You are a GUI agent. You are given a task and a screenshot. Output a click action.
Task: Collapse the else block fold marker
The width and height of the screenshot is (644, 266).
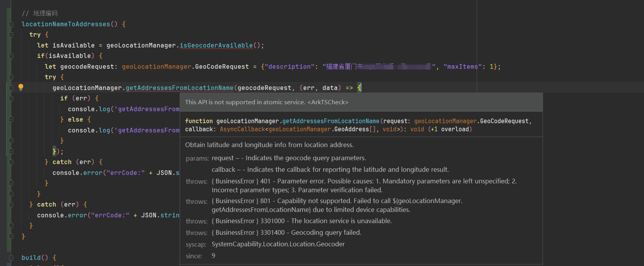tap(11, 120)
